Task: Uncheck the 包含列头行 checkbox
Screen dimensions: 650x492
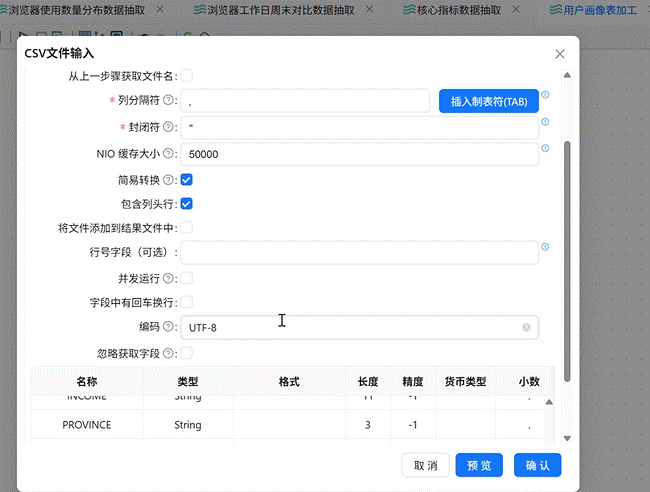Action: 187,204
